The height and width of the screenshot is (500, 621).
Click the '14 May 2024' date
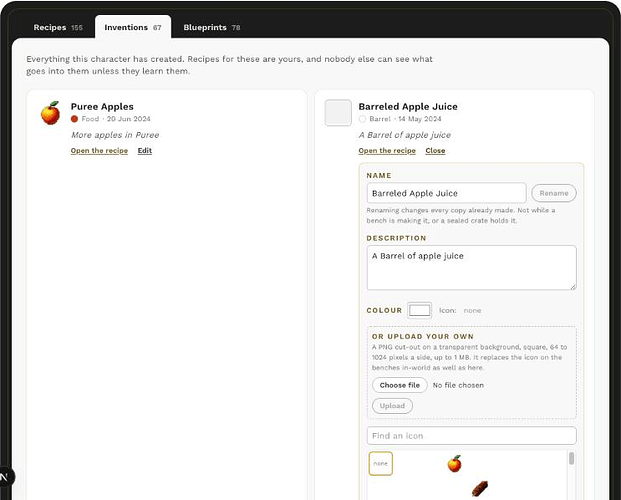click(x=420, y=119)
